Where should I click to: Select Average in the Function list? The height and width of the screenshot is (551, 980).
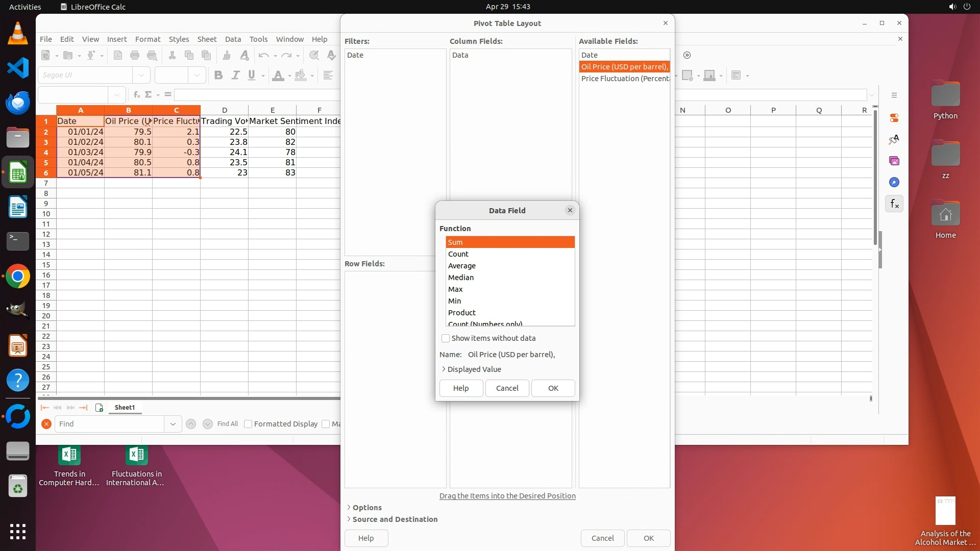point(462,266)
